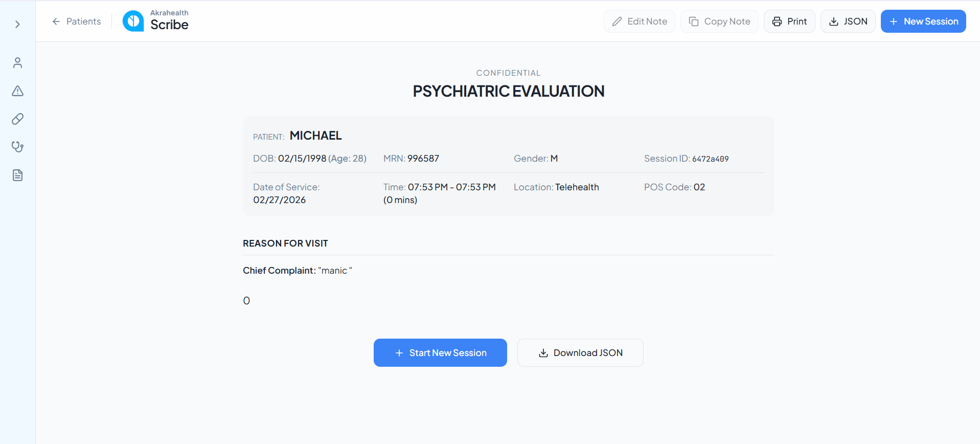Open the warning triangle alerts icon

coord(18,91)
